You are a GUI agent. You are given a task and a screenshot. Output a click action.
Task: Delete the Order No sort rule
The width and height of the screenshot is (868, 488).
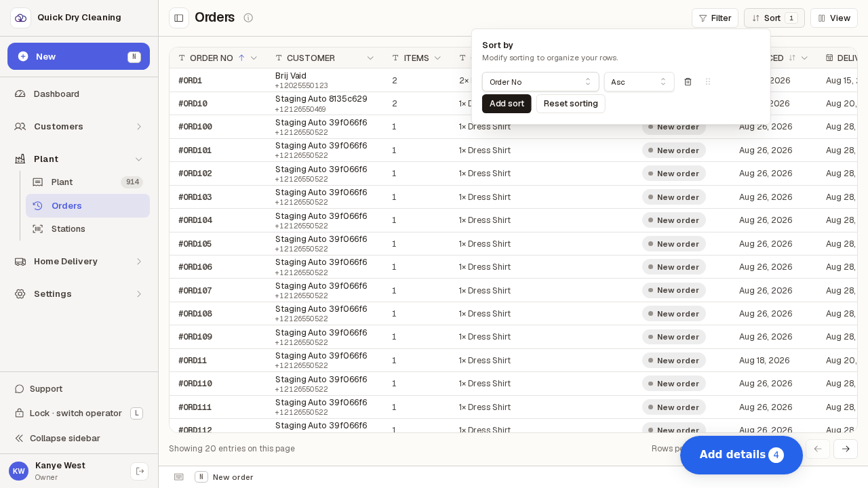(688, 82)
